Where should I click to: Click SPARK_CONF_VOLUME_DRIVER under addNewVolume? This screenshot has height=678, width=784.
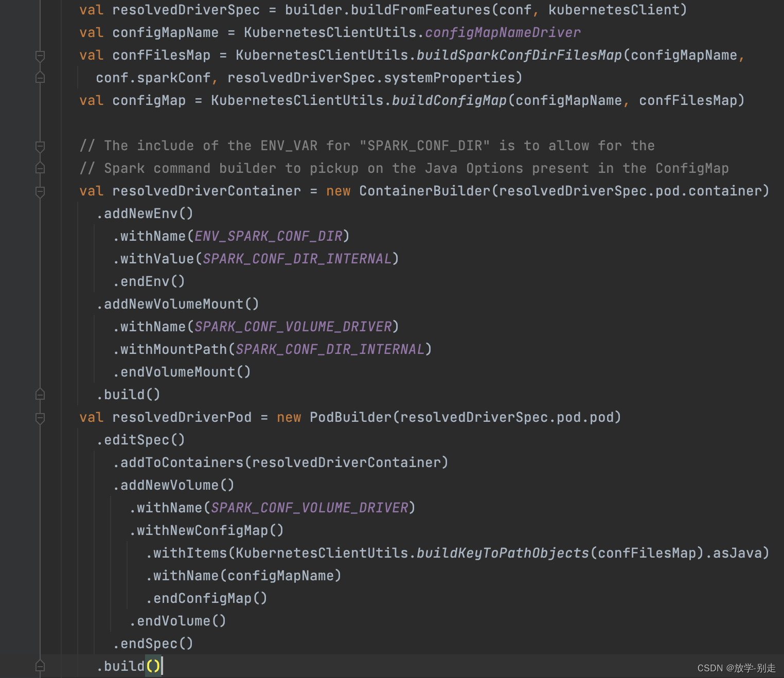(310, 508)
